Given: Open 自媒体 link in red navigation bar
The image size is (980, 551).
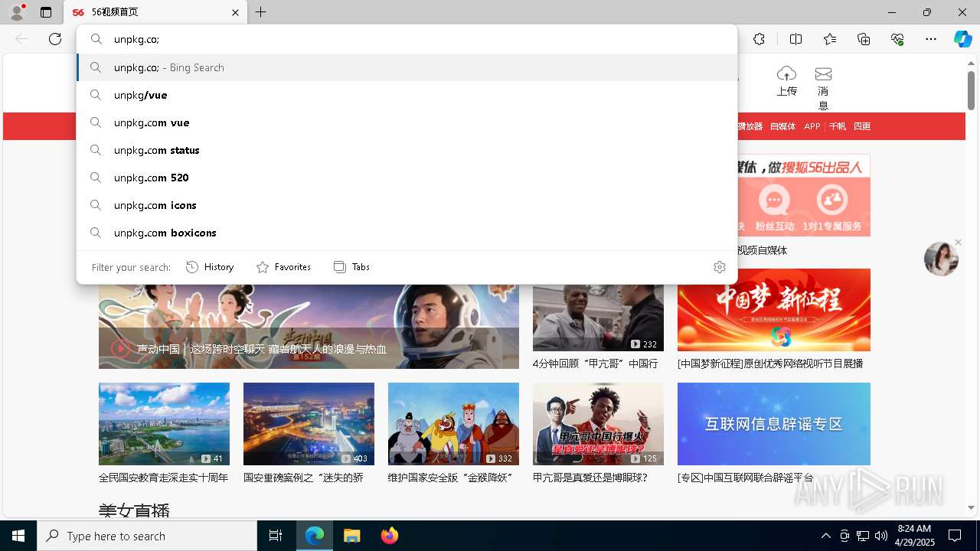Looking at the screenshot, I should point(782,126).
